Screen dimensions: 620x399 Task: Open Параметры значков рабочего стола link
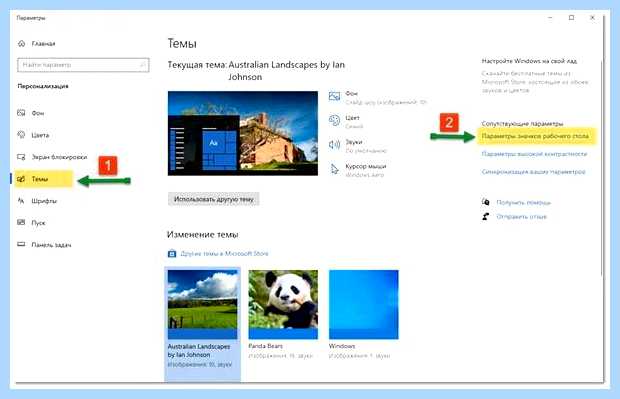[535, 136]
